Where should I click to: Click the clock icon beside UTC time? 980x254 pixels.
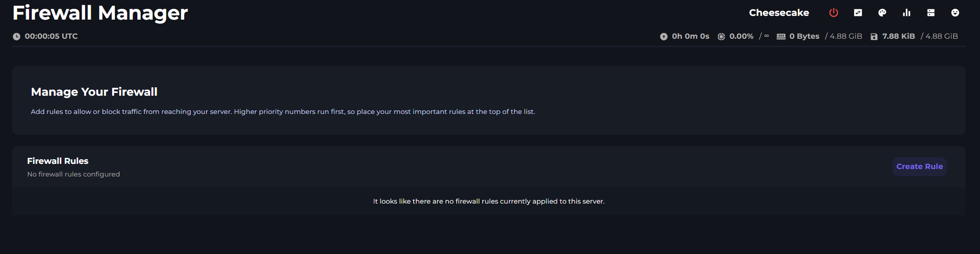16,36
